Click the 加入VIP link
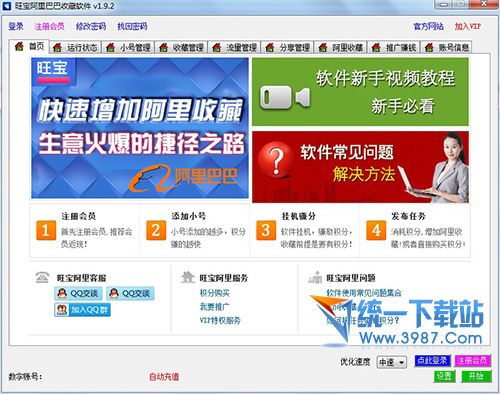This screenshot has height=394, width=500. click(468, 26)
